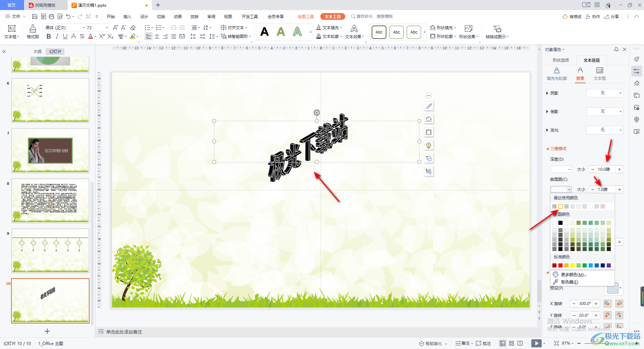This screenshot has width=644, height=349.
Task: Add a new slide with plus button
Action: (47, 331)
